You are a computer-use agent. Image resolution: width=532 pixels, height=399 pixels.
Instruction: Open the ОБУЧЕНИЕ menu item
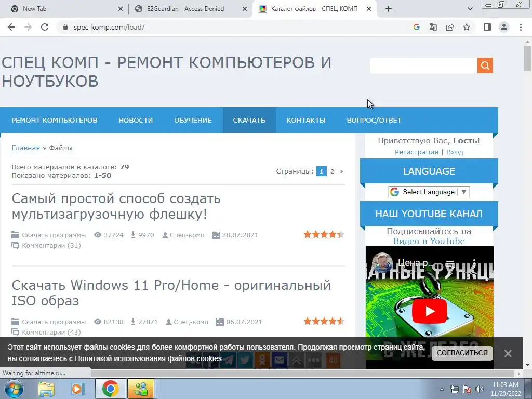click(193, 120)
